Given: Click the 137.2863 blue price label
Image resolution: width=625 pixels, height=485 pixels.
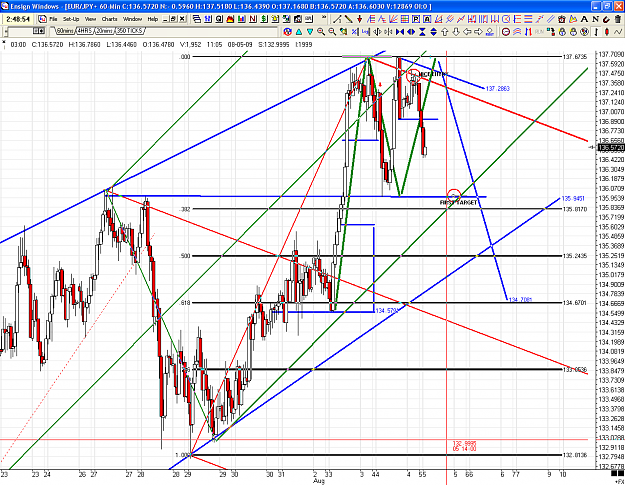Looking at the screenshot, I should pyautogui.click(x=497, y=88).
